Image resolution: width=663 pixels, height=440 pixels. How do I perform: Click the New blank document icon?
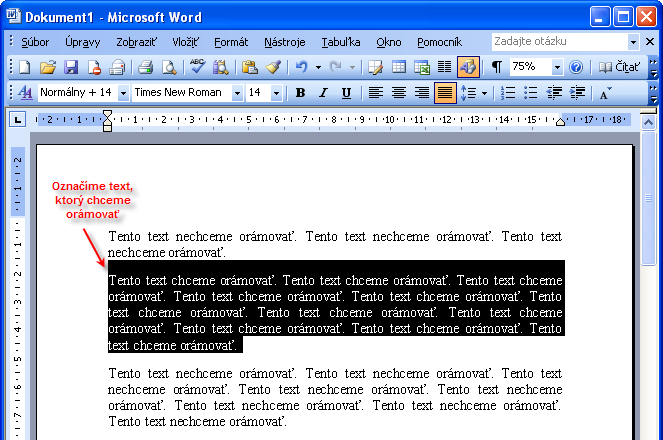tap(25, 67)
